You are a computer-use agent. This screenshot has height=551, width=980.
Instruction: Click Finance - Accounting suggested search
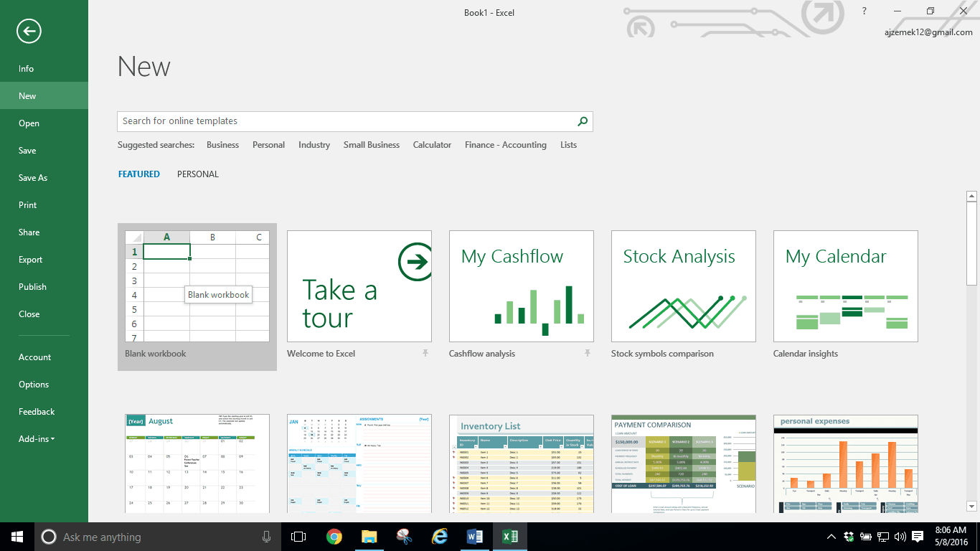point(506,145)
